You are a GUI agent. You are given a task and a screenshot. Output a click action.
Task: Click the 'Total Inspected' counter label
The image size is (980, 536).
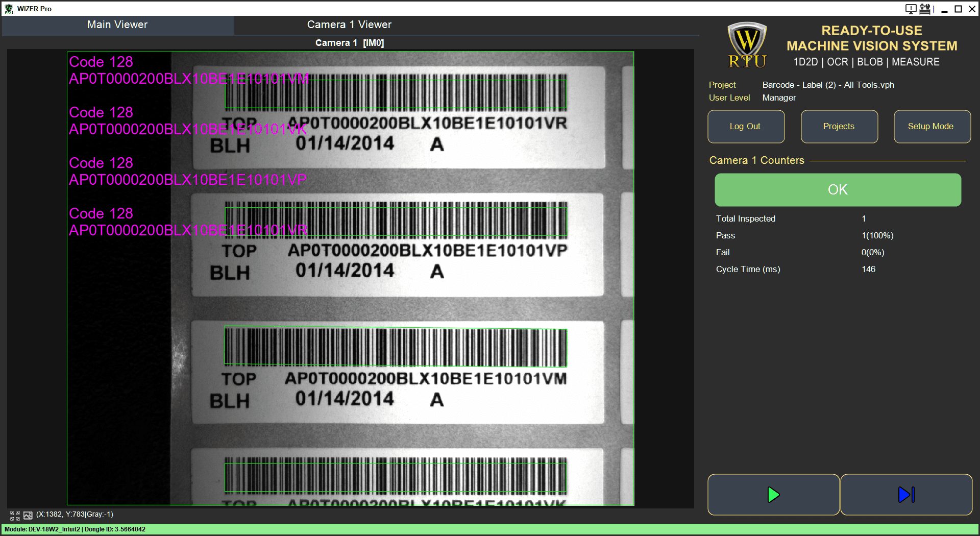click(745, 218)
